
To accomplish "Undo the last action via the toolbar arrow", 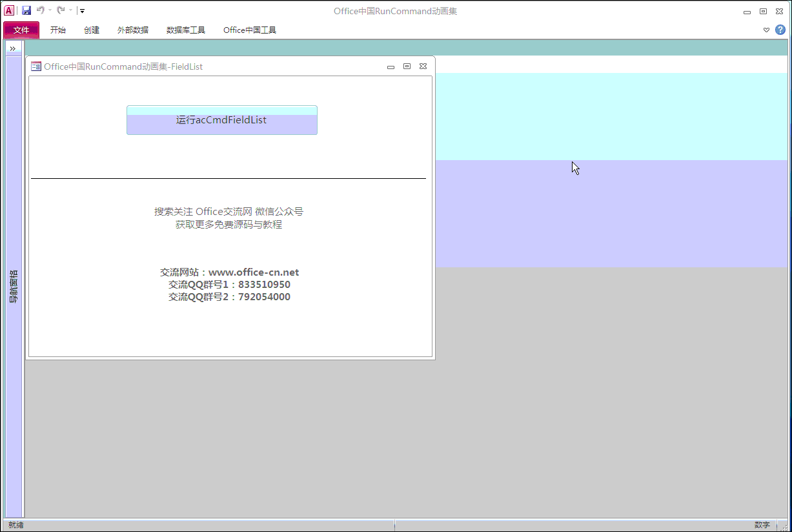I will [40, 10].
